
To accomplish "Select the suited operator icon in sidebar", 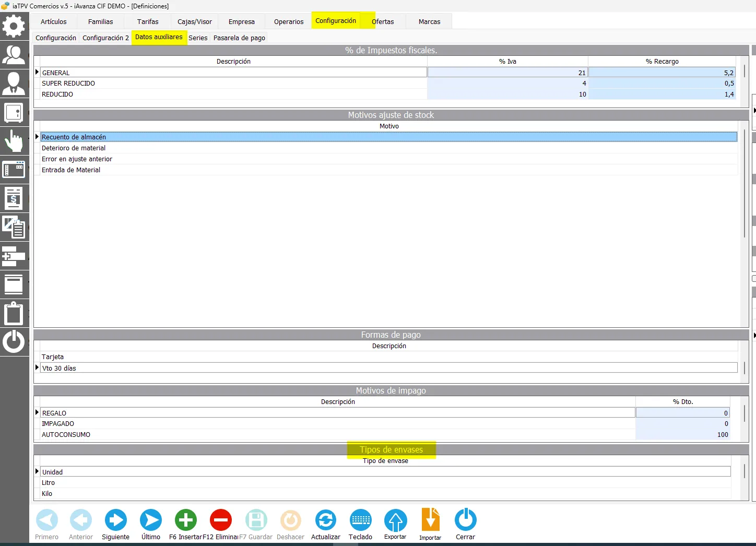I will tap(14, 84).
